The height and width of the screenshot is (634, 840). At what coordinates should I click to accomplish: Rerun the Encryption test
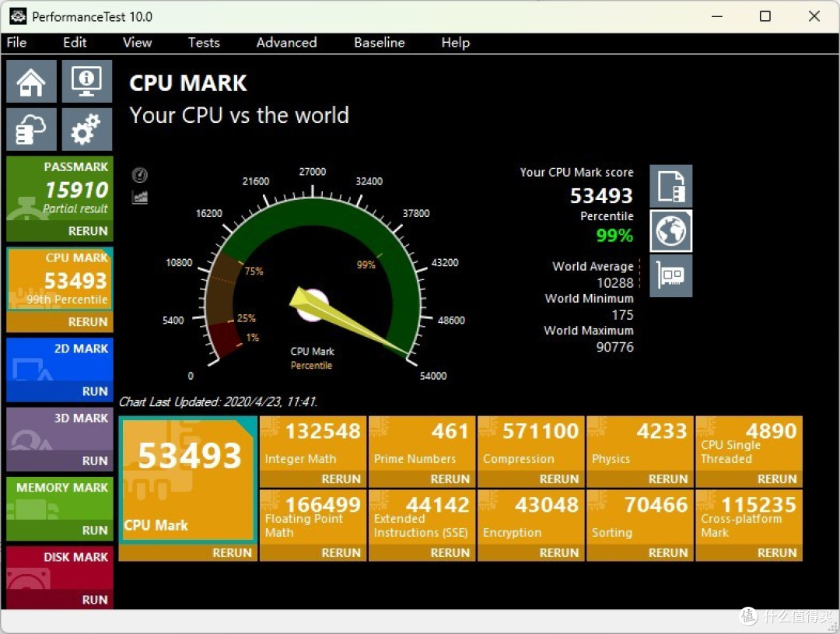[x=558, y=552]
